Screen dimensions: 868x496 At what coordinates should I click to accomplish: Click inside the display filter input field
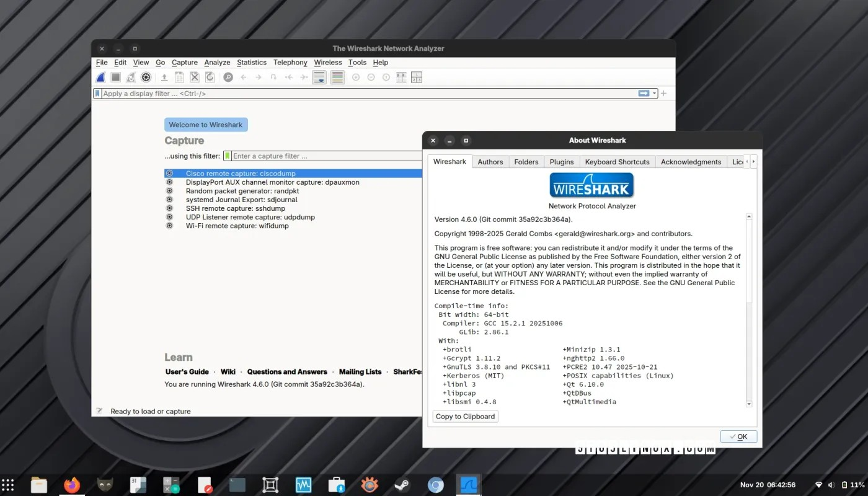point(310,93)
